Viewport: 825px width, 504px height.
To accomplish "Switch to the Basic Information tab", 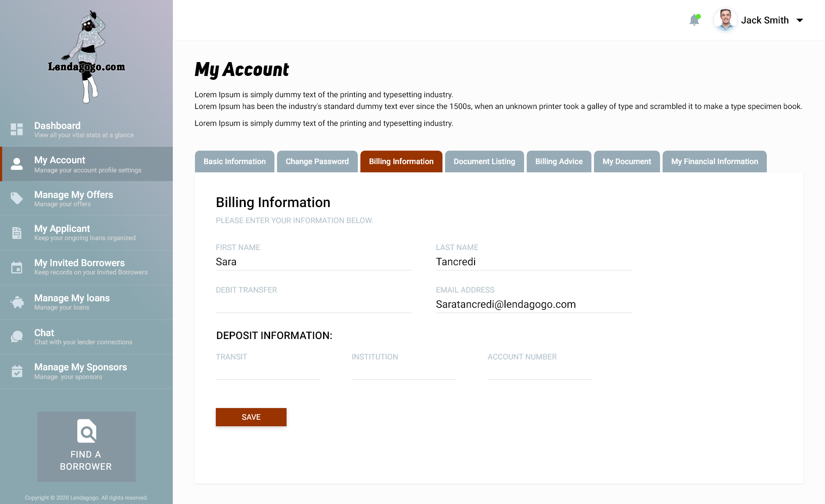I will pyautogui.click(x=234, y=161).
